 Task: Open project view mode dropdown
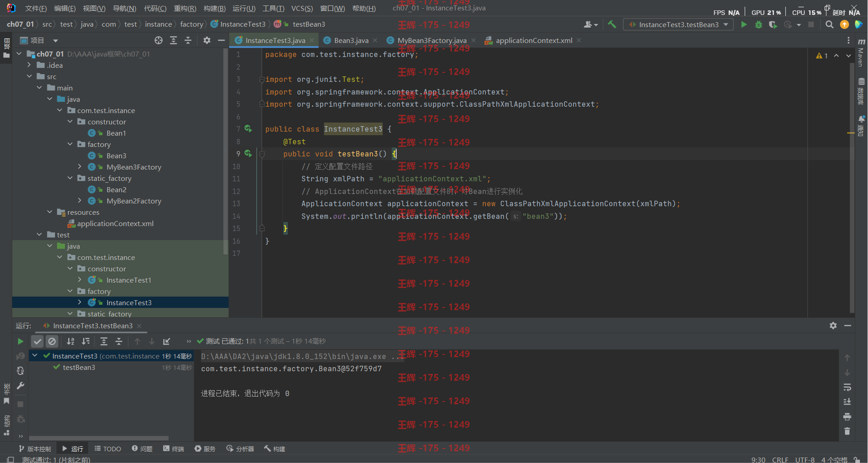point(56,41)
